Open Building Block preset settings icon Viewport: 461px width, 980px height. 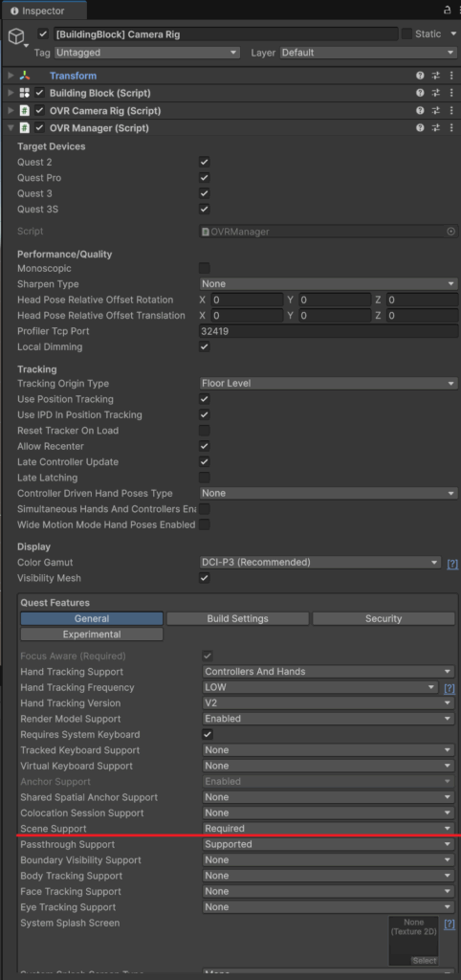point(436,93)
